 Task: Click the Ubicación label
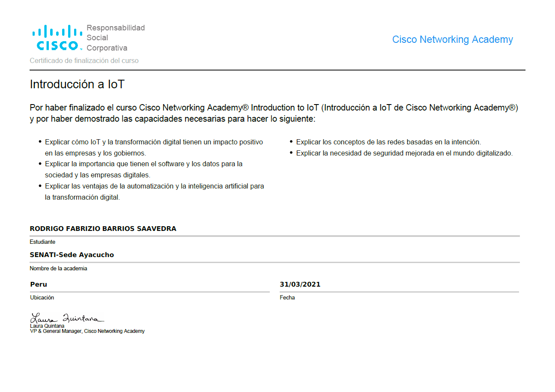coord(42,297)
